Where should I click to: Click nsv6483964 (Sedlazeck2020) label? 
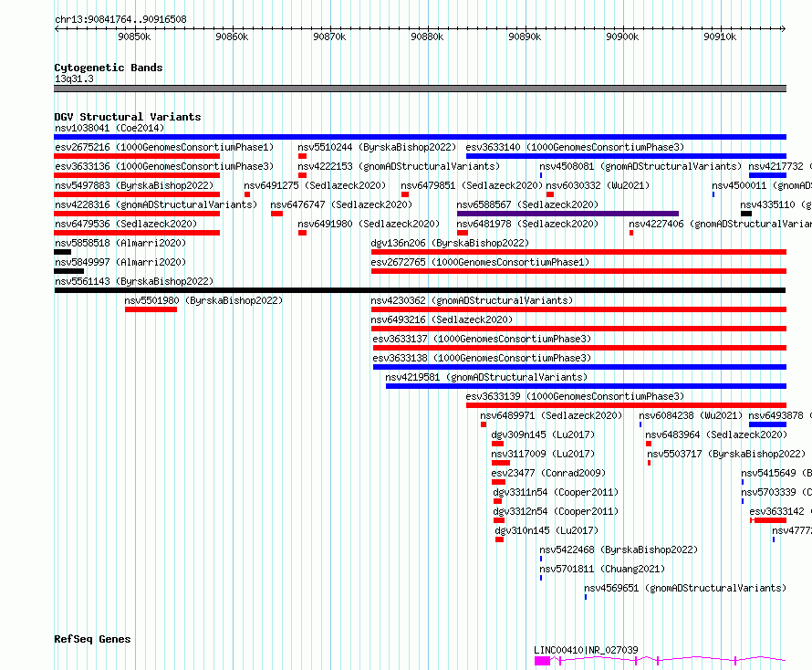(716, 434)
